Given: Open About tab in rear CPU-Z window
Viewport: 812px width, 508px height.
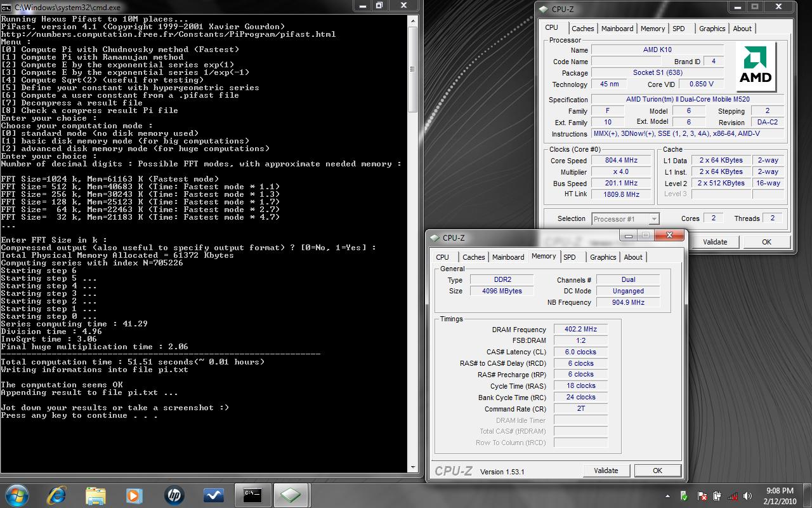Looking at the screenshot, I should point(742,29).
